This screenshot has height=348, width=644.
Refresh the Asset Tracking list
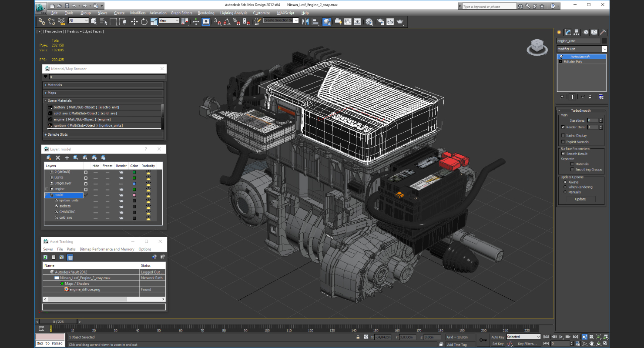point(45,258)
